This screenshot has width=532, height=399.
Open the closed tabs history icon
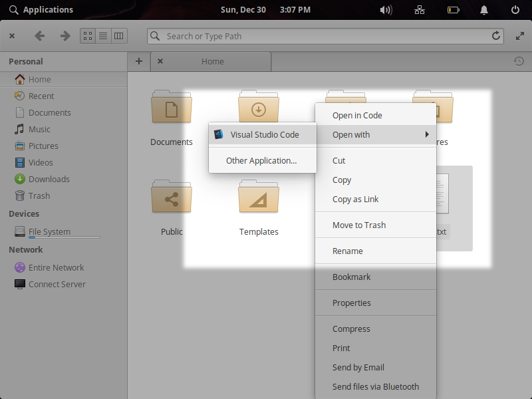[519, 61]
